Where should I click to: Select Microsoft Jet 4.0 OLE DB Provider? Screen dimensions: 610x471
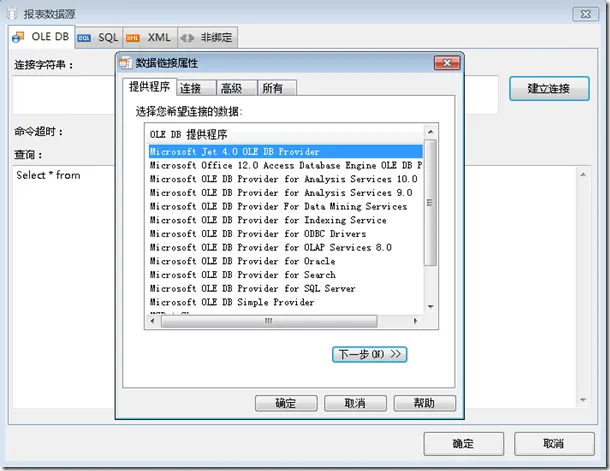[286, 151]
